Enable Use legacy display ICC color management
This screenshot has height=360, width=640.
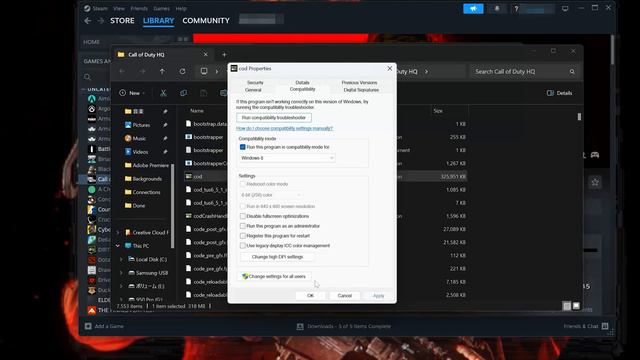click(x=242, y=245)
